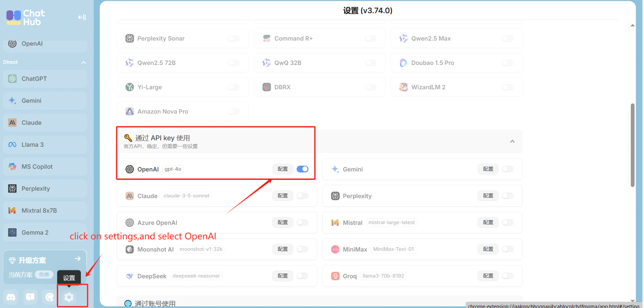Collapse the left sidebar with the arrow icon
The image size is (644, 308).
click(82, 17)
